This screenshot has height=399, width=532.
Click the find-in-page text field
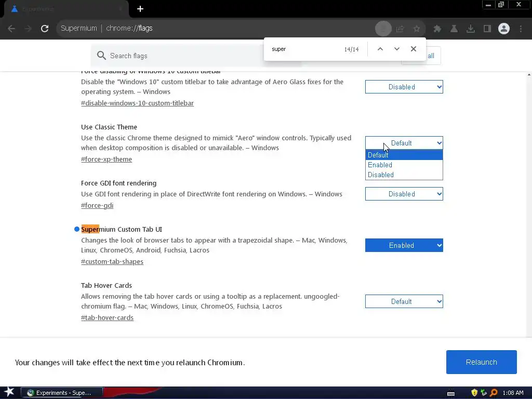pyautogui.click(x=305, y=49)
